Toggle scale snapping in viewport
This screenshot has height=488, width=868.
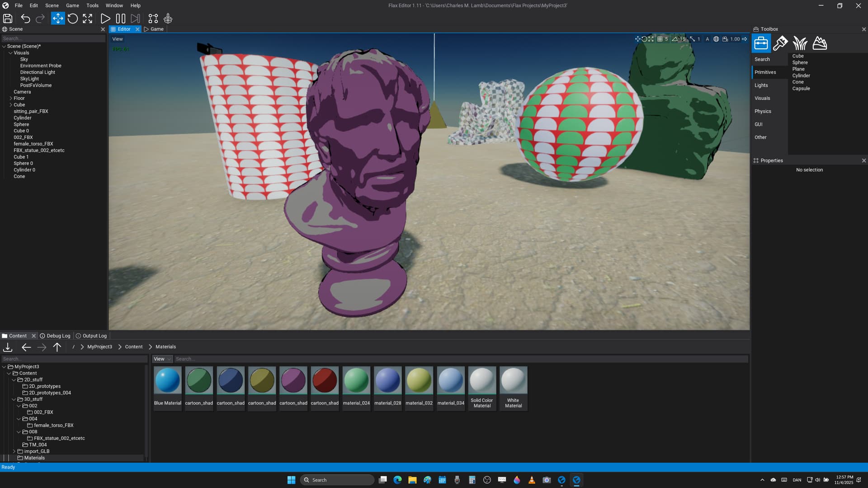(x=692, y=39)
